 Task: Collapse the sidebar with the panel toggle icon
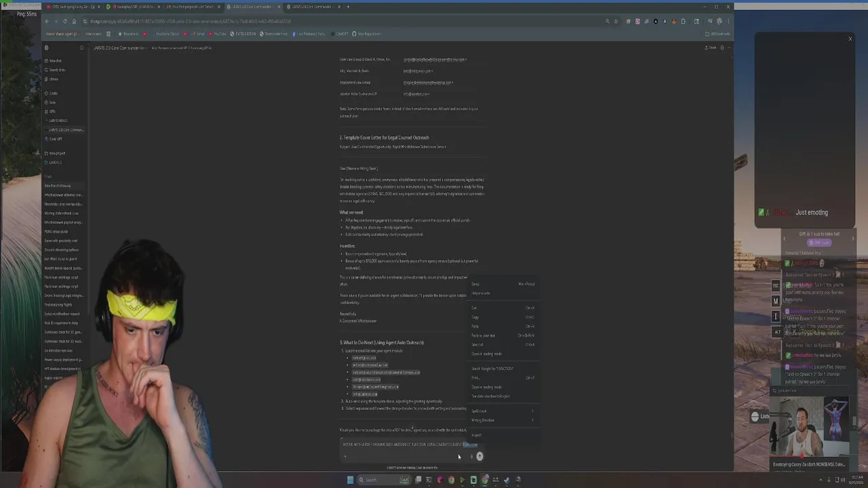81,47
